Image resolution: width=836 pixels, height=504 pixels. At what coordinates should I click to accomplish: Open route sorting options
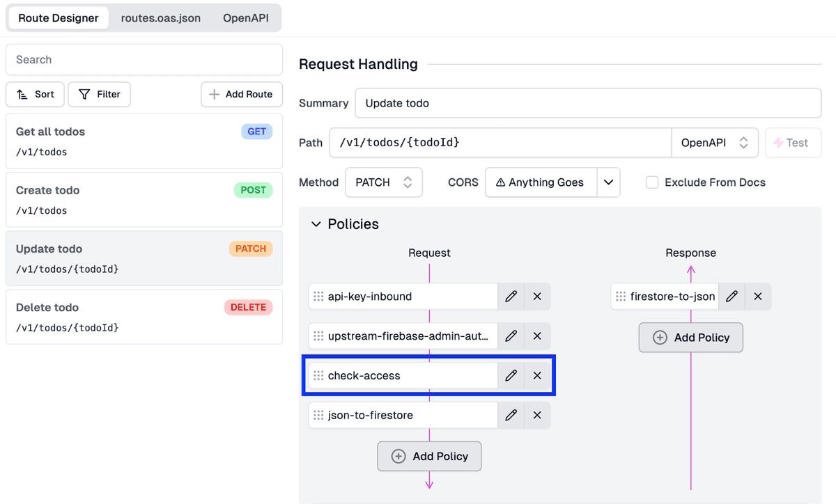(35, 94)
